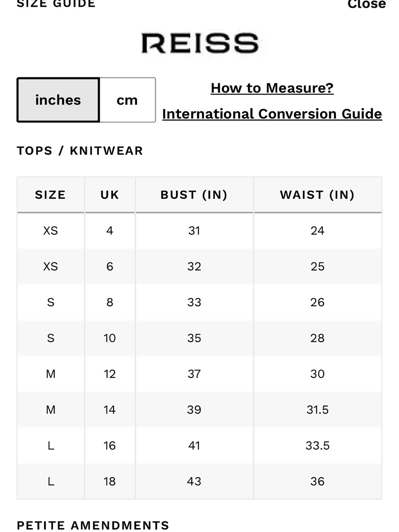Select the WAIST (IN) column header

[318, 195]
